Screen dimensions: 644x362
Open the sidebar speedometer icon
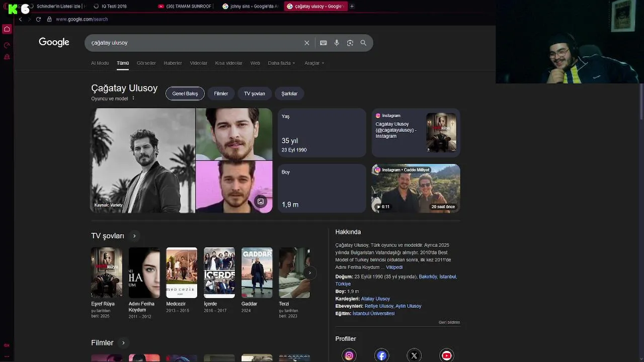click(7, 45)
